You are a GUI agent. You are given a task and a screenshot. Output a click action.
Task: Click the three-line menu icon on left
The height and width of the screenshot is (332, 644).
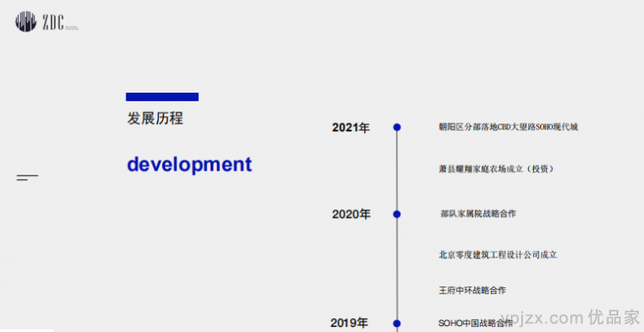27,178
